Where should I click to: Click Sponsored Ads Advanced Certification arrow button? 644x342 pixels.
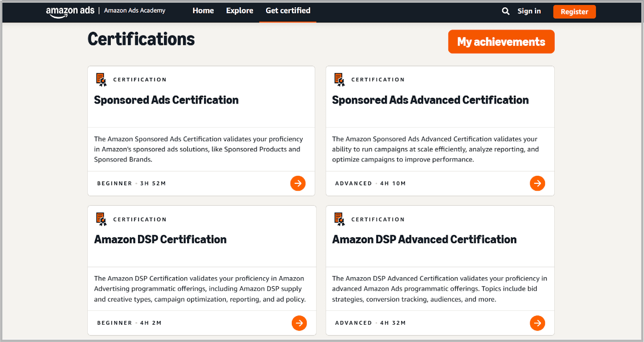tap(537, 183)
